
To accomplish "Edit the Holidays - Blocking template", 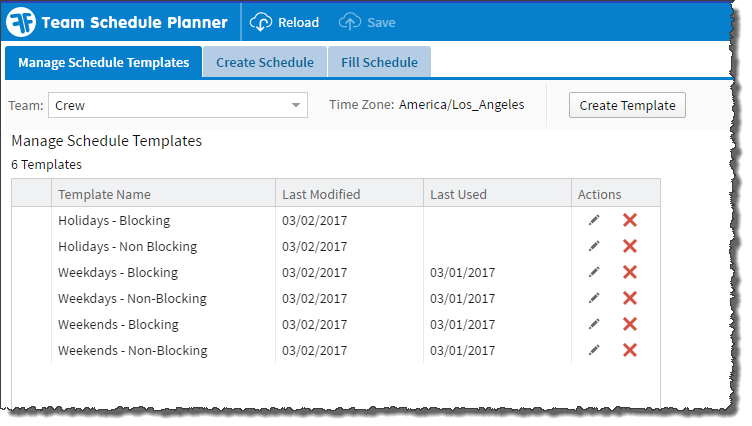I will [594, 220].
